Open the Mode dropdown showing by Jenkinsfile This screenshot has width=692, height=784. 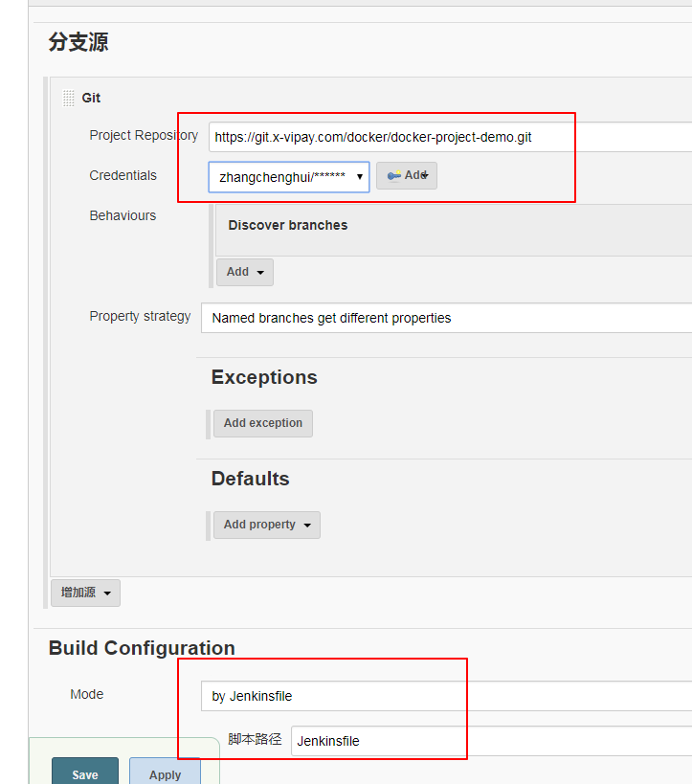coord(332,696)
